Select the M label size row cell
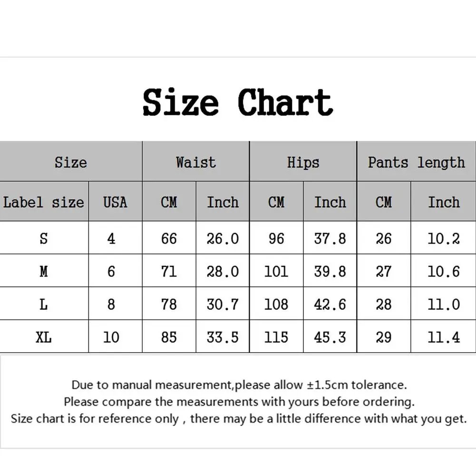The height and width of the screenshot is (476, 476). click(44, 271)
